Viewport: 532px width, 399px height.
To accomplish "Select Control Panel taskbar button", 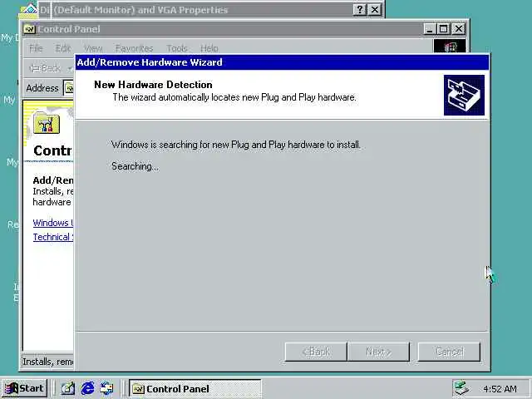I will (195, 388).
